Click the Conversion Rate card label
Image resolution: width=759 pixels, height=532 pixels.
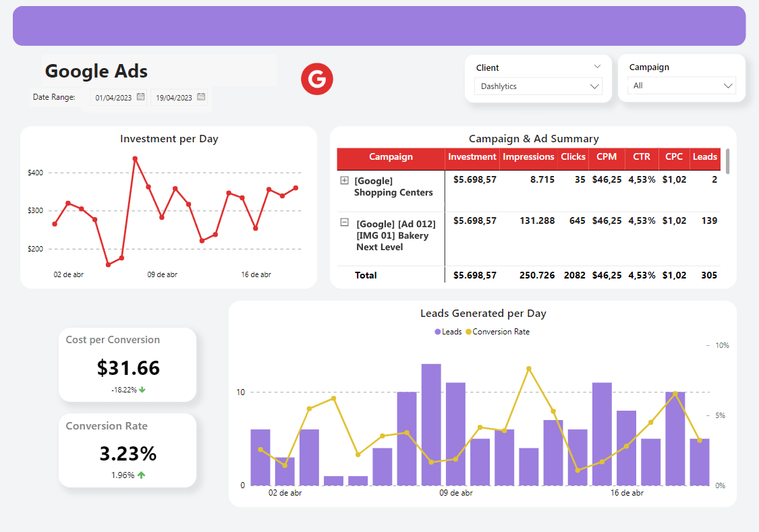tap(107, 426)
